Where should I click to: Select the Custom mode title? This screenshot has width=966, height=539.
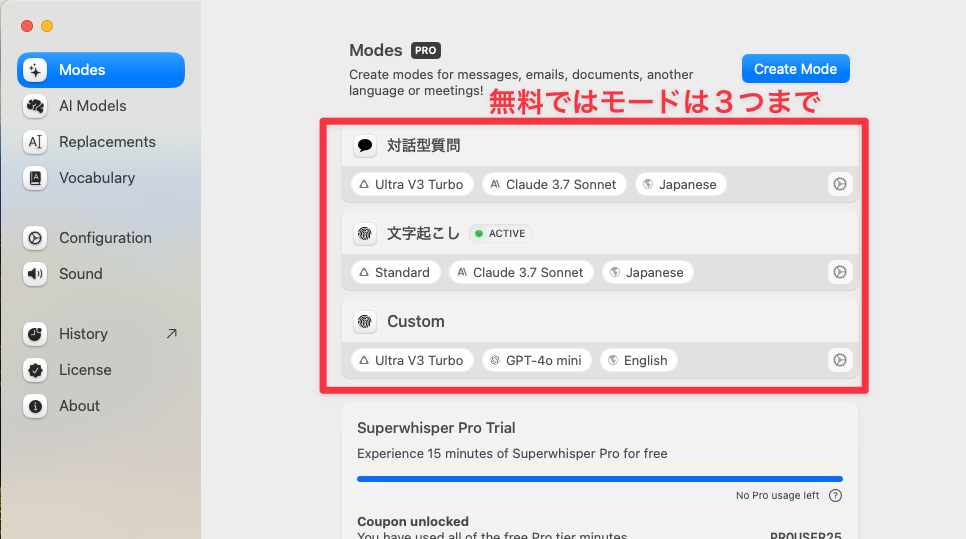point(416,322)
